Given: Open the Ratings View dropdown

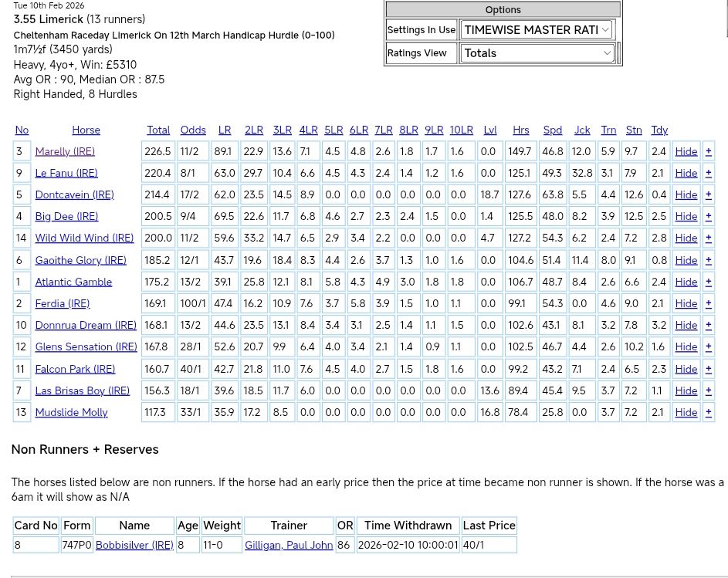Looking at the screenshot, I should (x=537, y=53).
